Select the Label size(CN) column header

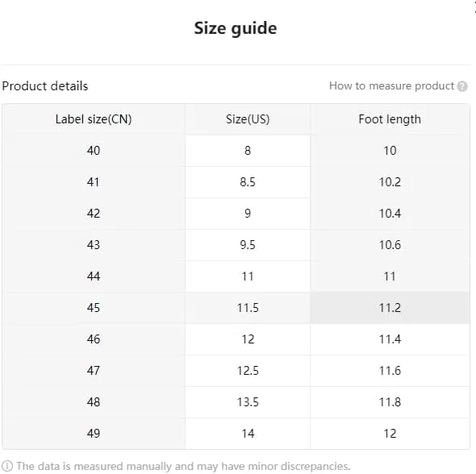tap(94, 119)
